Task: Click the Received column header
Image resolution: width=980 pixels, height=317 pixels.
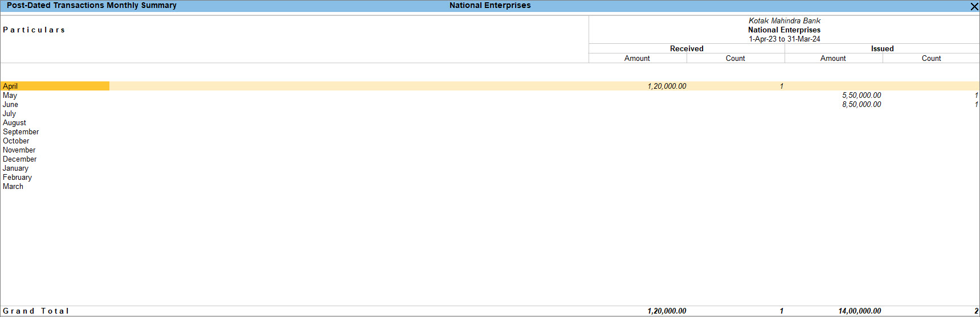Action: point(687,48)
